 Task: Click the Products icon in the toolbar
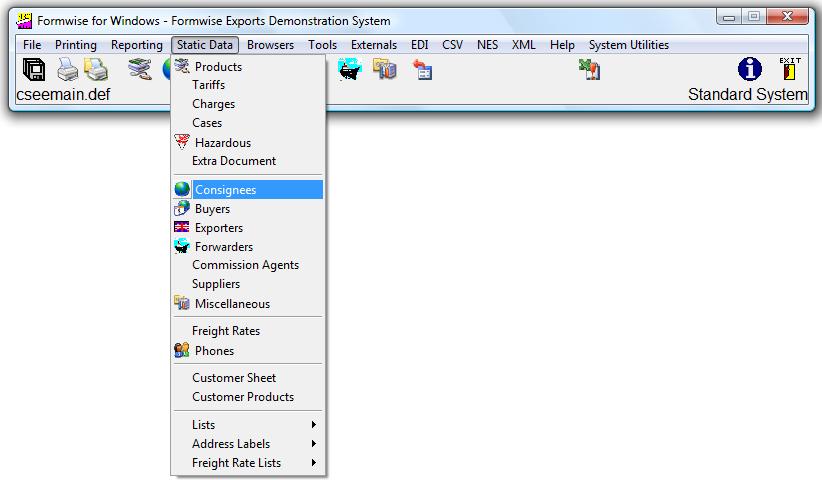140,69
